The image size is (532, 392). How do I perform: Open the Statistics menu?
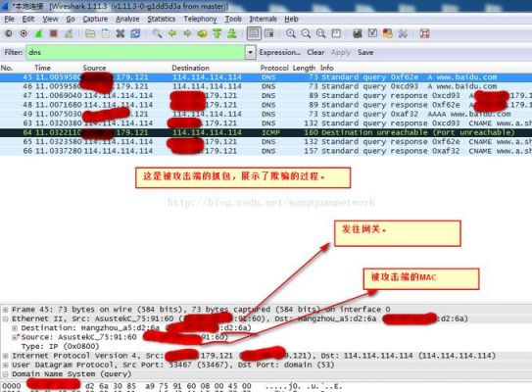[x=161, y=19]
